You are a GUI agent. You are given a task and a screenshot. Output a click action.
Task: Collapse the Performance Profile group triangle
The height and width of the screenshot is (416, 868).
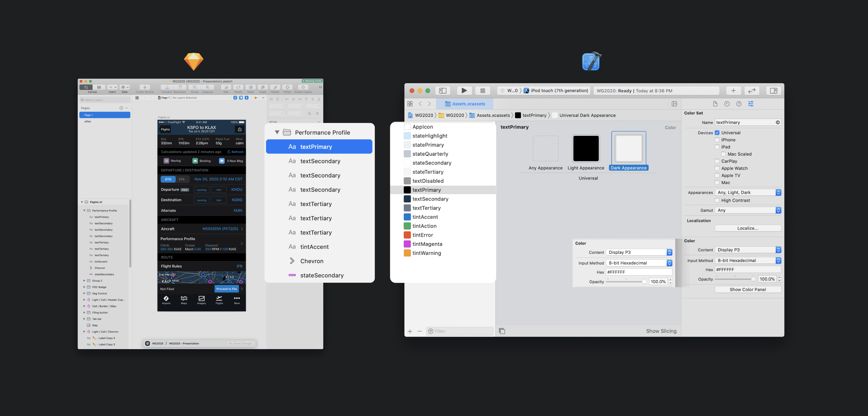click(277, 132)
